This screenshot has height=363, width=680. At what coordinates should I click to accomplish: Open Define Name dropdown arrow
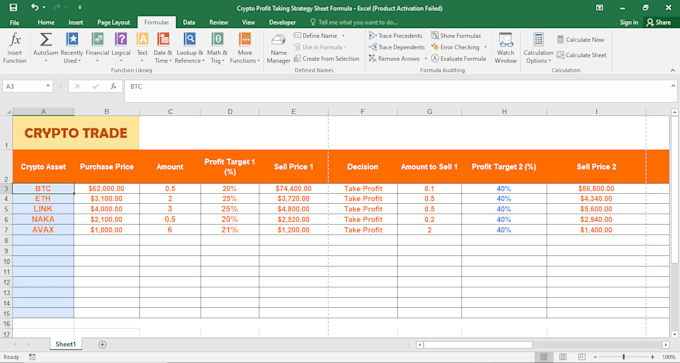point(343,36)
